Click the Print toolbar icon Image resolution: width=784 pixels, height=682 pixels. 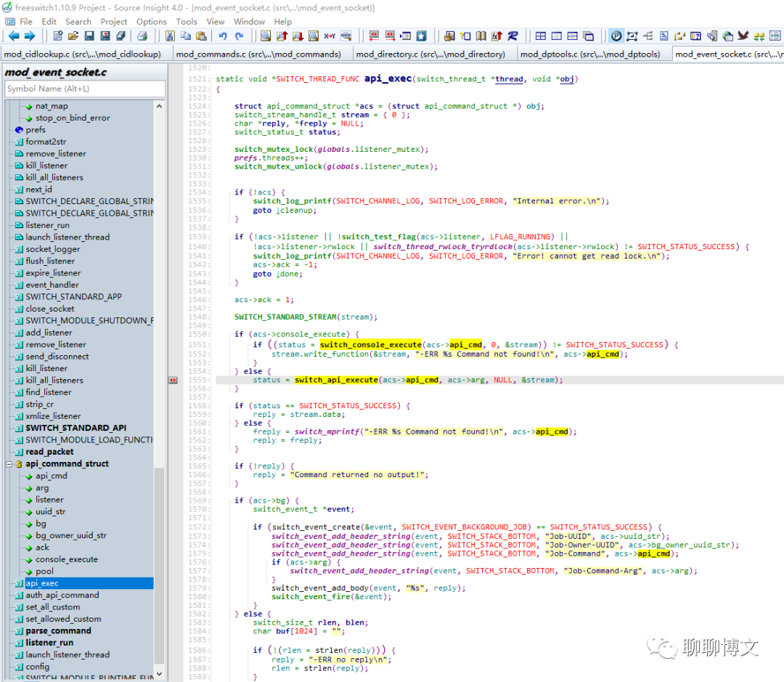click(142, 36)
